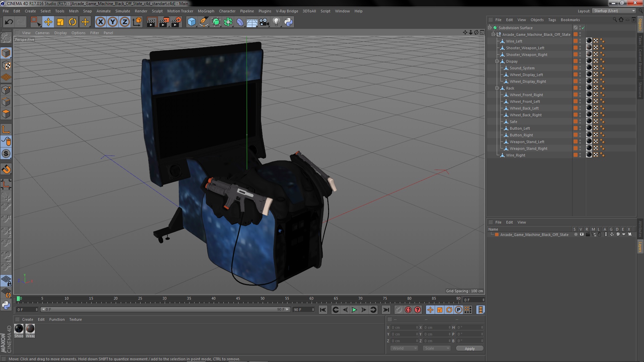
Task: Open the World coordinate dropdown
Action: (x=404, y=348)
